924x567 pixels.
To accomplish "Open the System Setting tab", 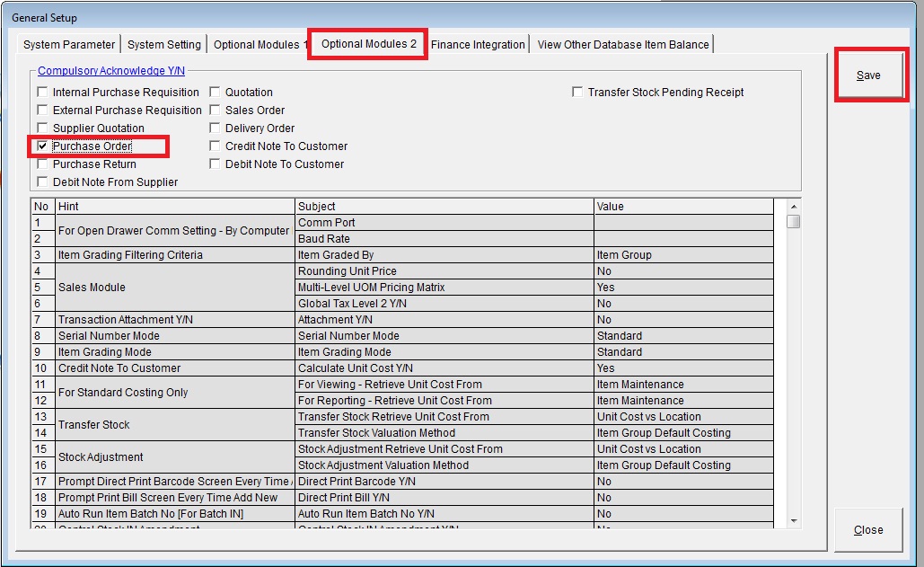I will 164,44.
